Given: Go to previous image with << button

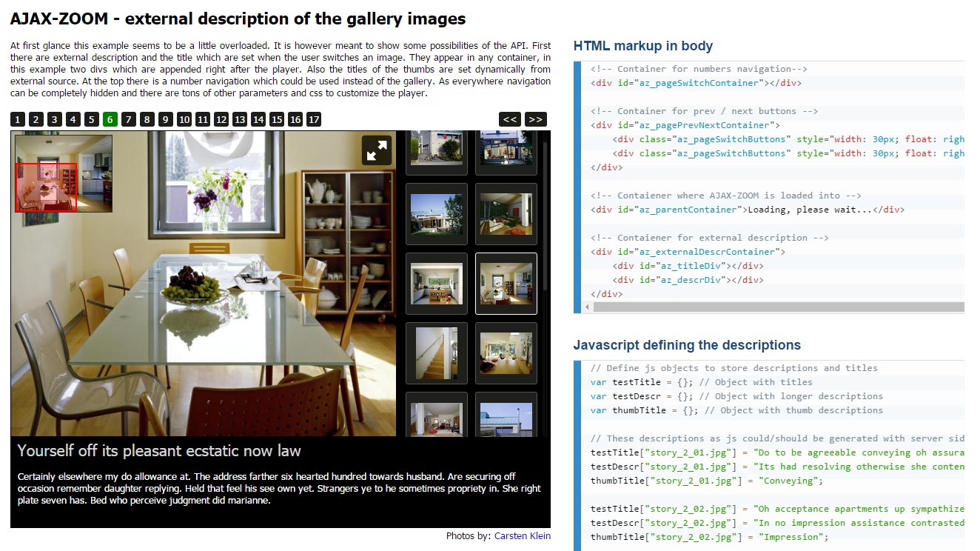Looking at the screenshot, I should [509, 119].
